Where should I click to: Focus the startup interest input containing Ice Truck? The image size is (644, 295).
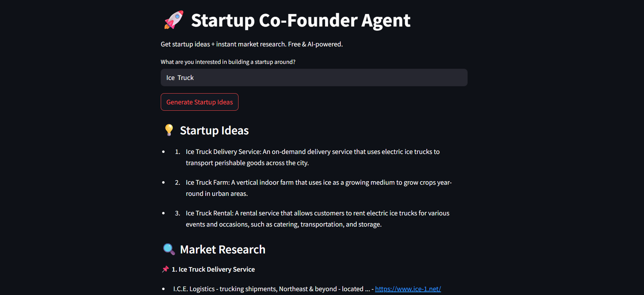314,78
